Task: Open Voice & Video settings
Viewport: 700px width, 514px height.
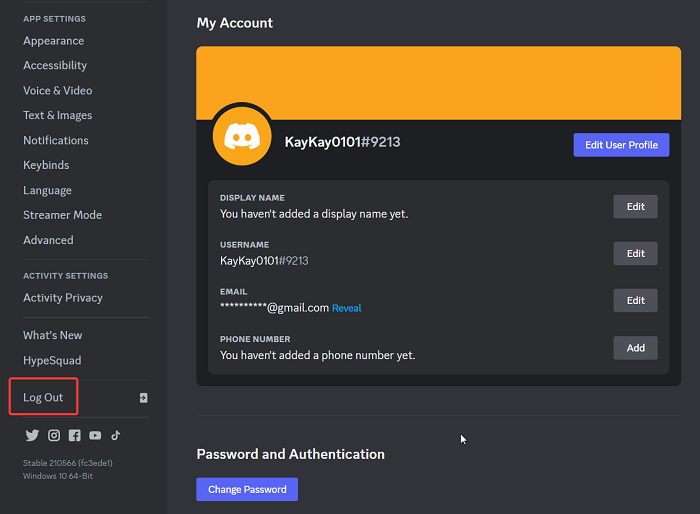Action: pos(58,90)
